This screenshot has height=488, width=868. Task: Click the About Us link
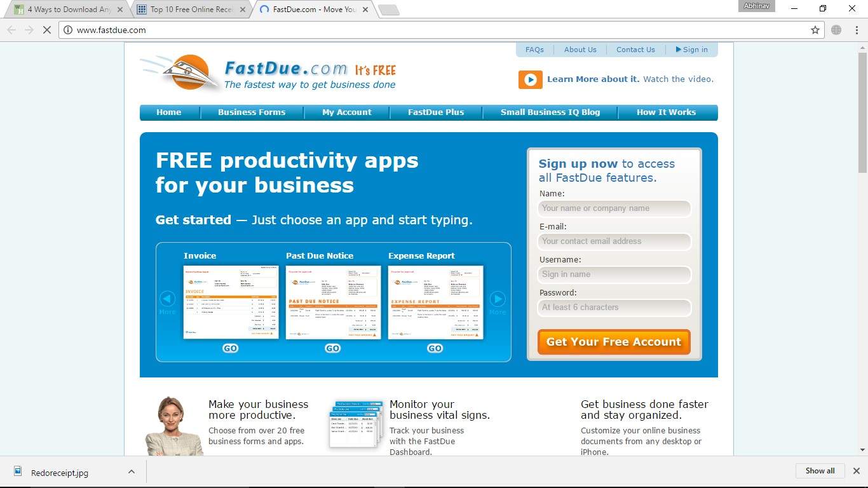[580, 50]
